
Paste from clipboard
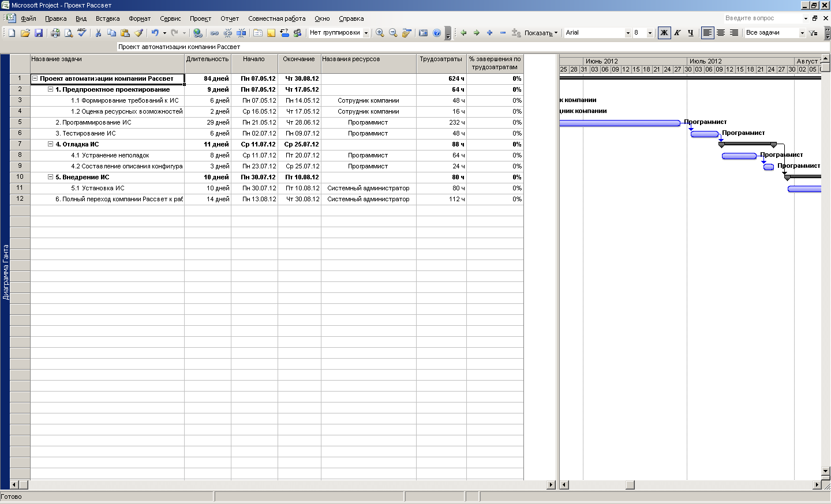[125, 33]
